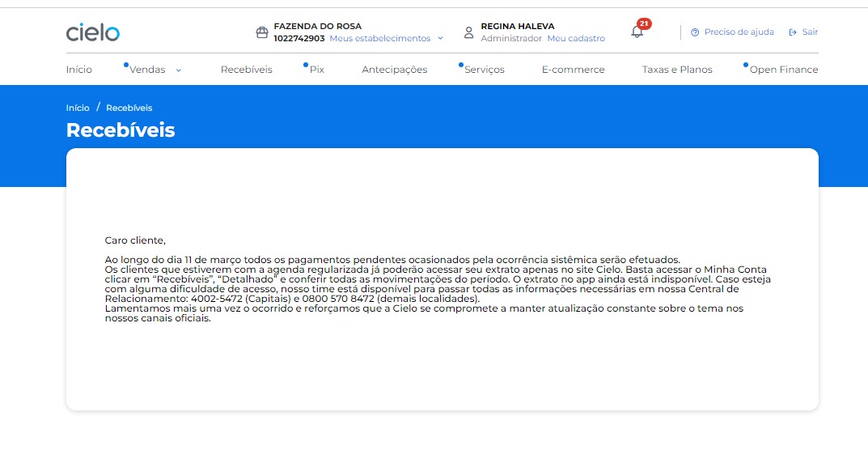The height and width of the screenshot is (459, 868).
Task: Go to Início in the main navigation bar
Action: click(x=79, y=70)
